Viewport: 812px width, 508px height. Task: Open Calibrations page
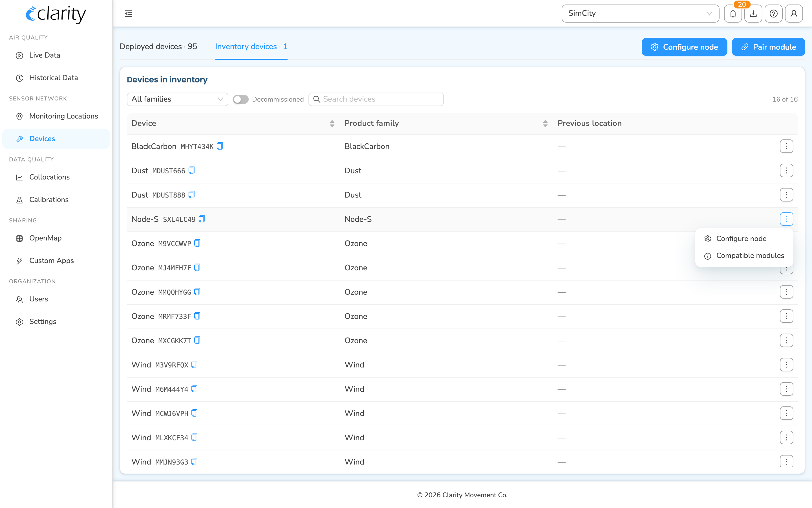56,200
